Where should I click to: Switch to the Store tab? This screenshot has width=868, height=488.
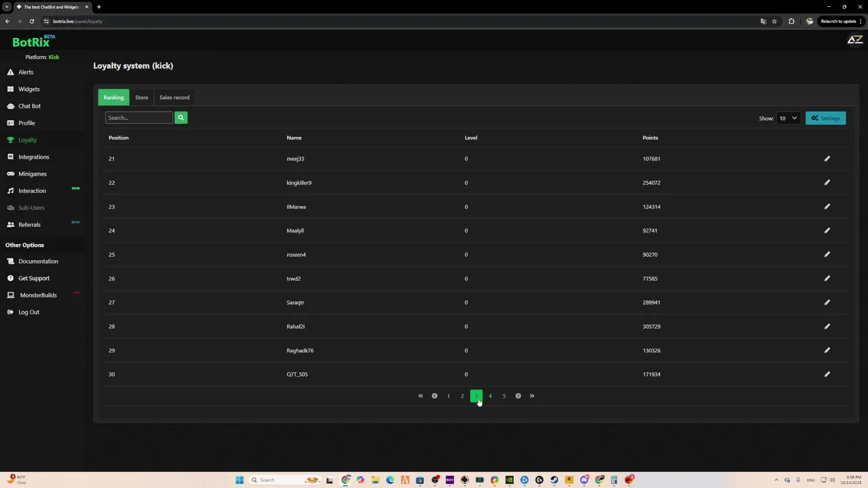pyautogui.click(x=141, y=98)
